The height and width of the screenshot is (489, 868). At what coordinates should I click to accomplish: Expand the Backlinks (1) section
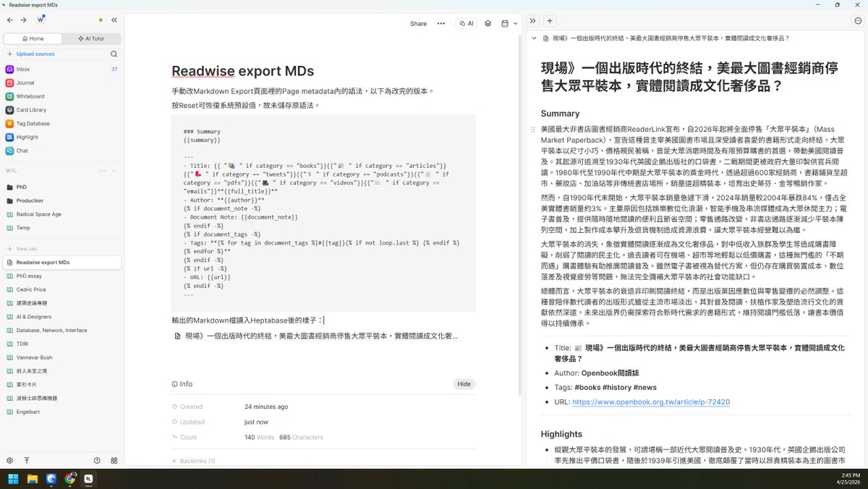tap(193, 461)
